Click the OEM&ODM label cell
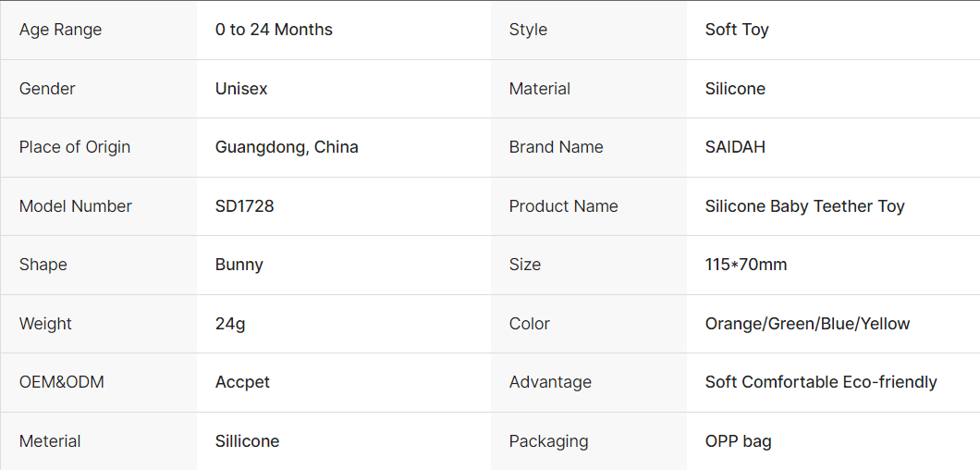 click(61, 382)
